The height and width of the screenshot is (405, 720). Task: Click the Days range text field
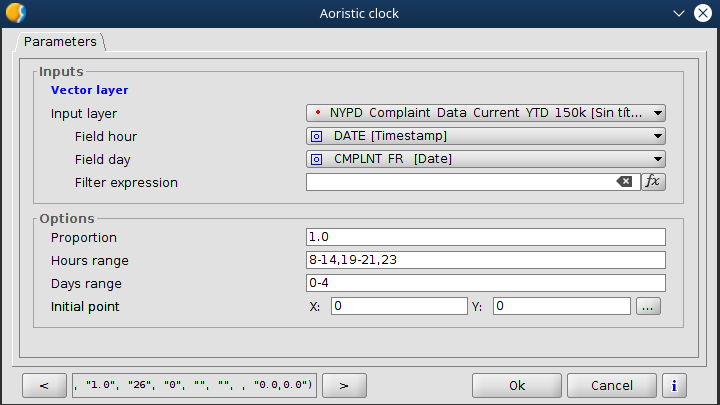pyautogui.click(x=486, y=283)
